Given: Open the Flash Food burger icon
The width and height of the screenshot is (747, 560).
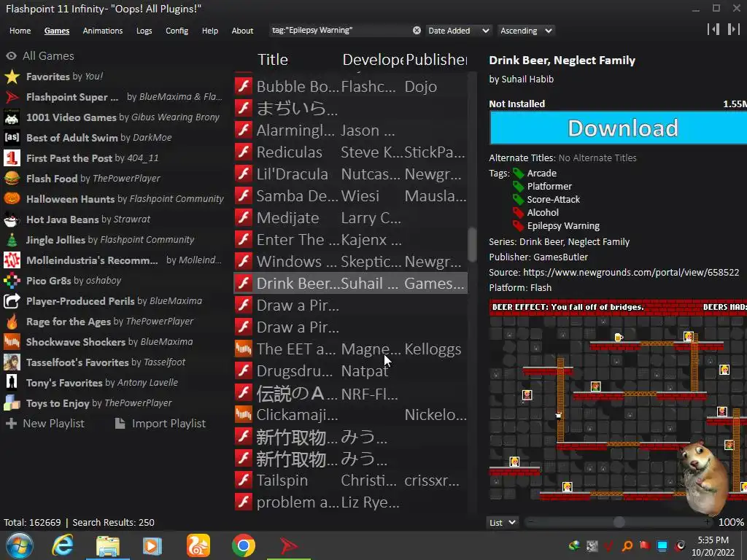Looking at the screenshot, I should tap(12, 179).
